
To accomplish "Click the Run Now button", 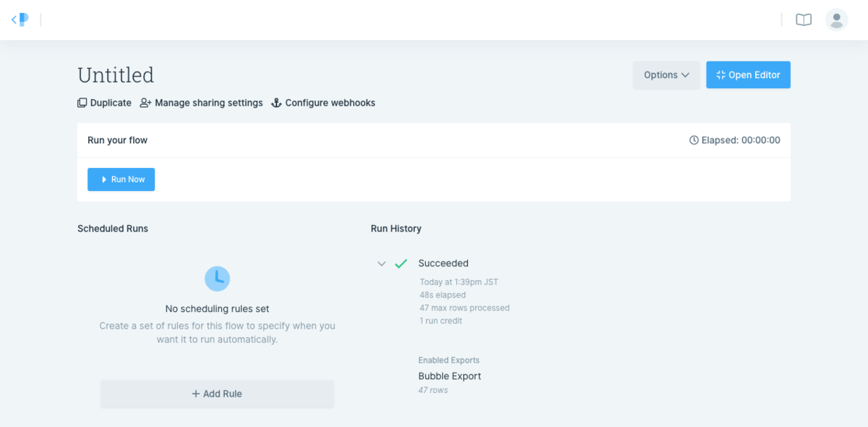I will (121, 179).
